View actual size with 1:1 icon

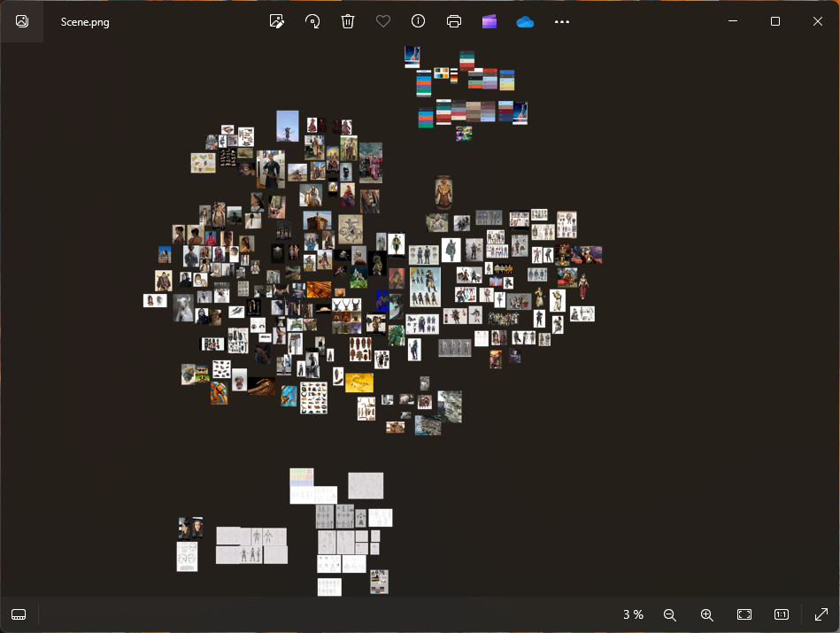click(x=782, y=614)
